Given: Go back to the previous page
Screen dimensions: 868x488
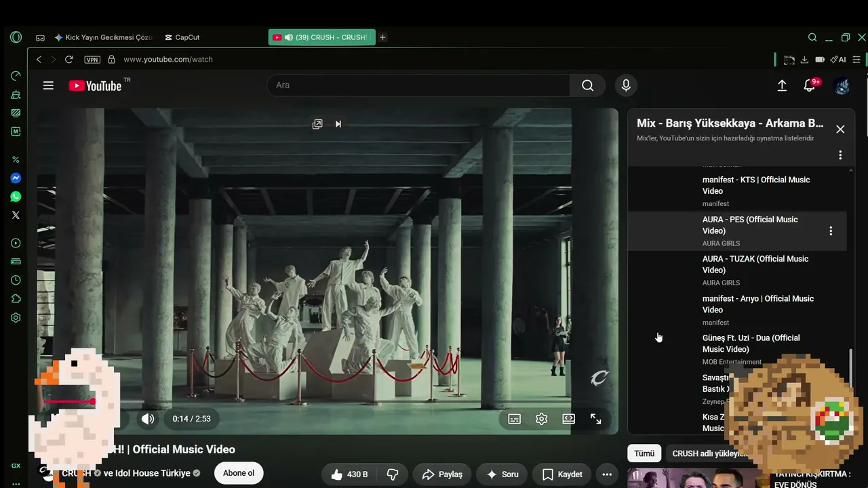Looking at the screenshot, I should (39, 60).
